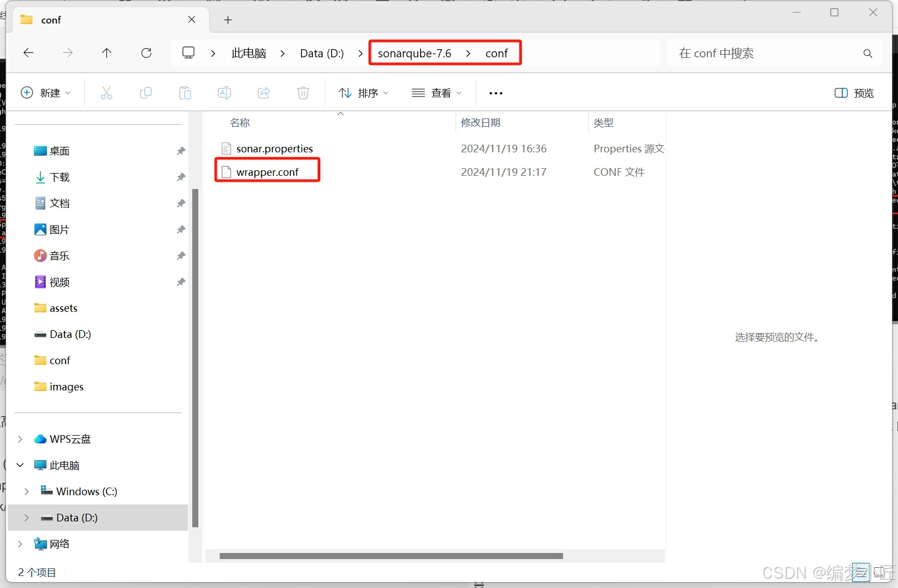This screenshot has height=588, width=898.
Task: Open 文档 in quick access
Action: (x=60, y=203)
